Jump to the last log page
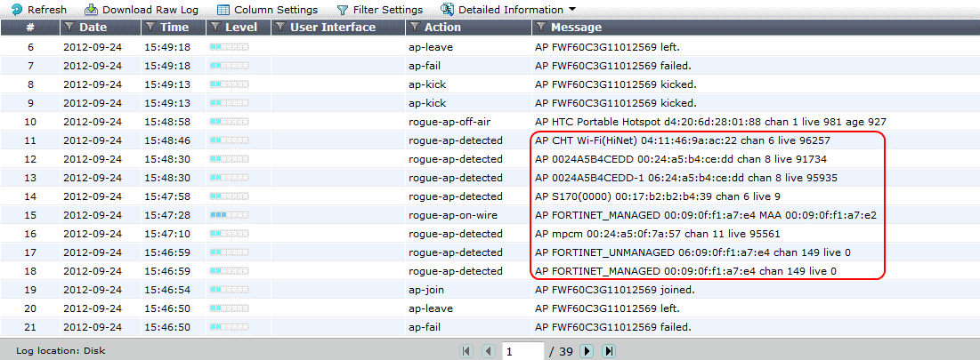 tap(609, 351)
